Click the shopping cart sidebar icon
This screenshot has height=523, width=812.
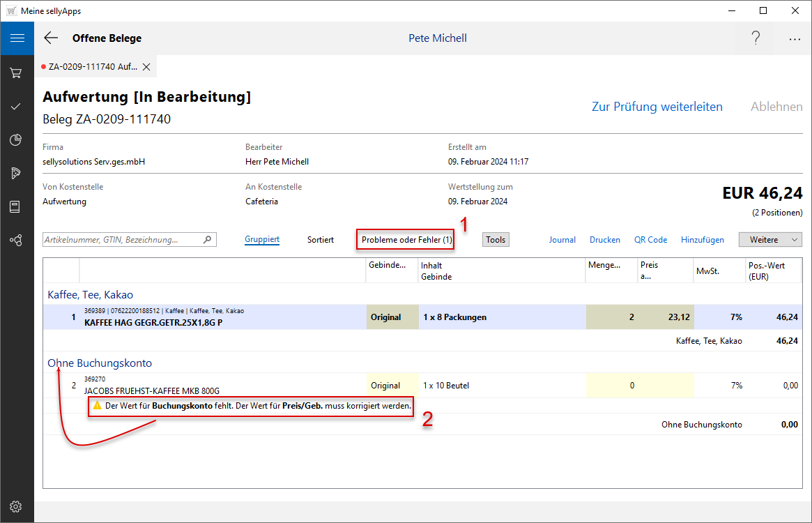(15, 73)
